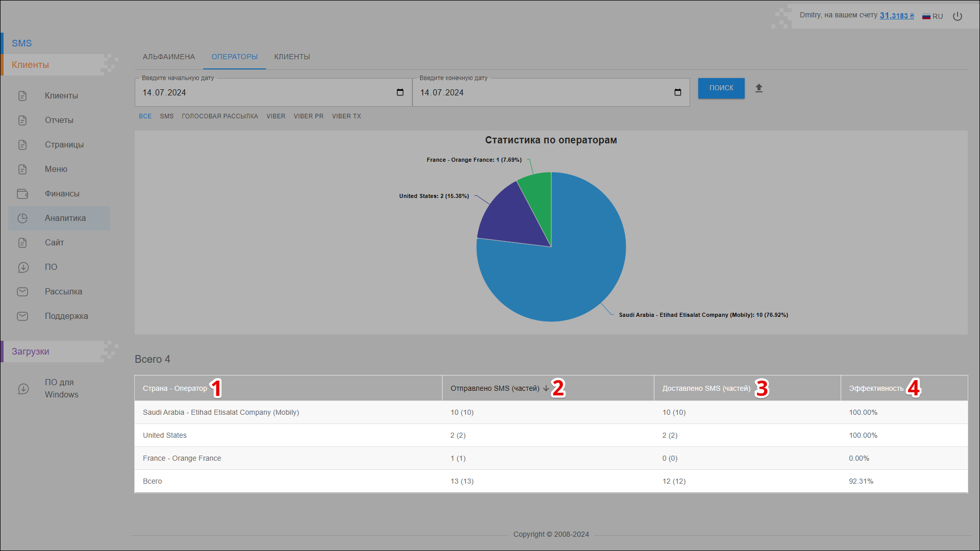980x551 pixels.
Task: Click the Аналитика pie chart icon
Action: 22,218
